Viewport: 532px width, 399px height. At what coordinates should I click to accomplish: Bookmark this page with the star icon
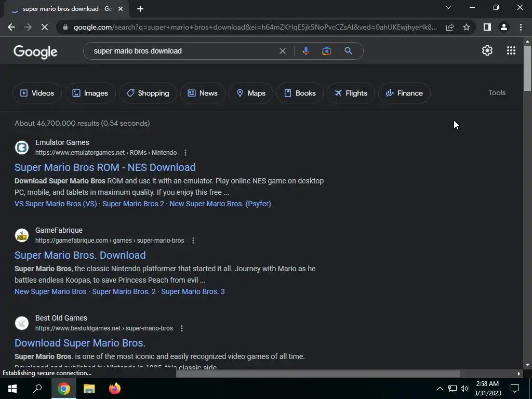(x=467, y=27)
